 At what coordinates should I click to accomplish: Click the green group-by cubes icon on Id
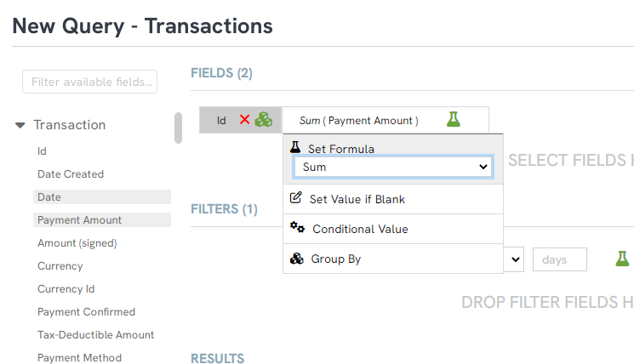(264, 120)
